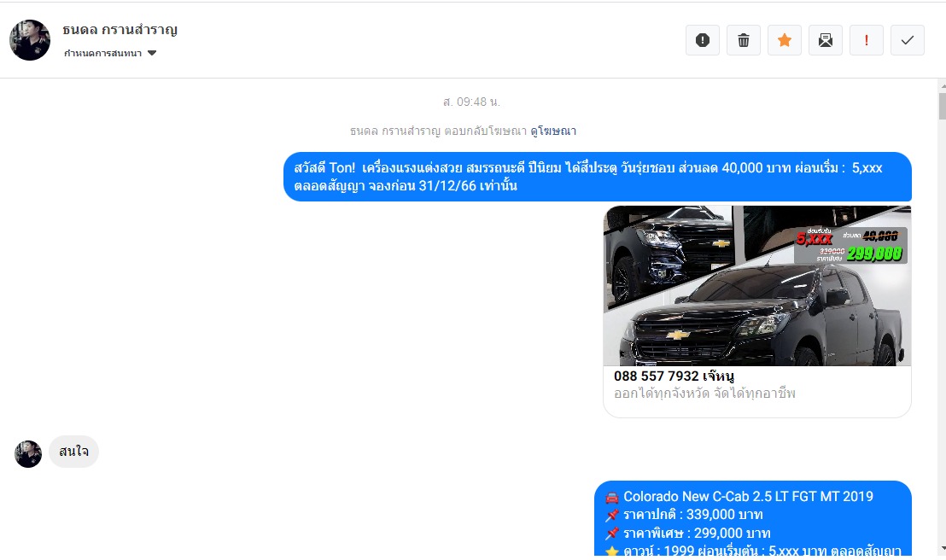Open the ดูโฆษณา link

pos(553,131)
